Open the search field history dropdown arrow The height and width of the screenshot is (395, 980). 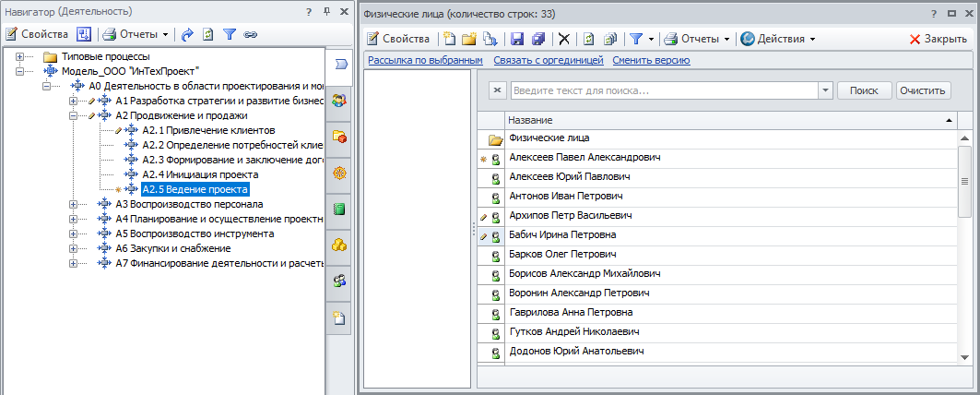click(824, 90)
